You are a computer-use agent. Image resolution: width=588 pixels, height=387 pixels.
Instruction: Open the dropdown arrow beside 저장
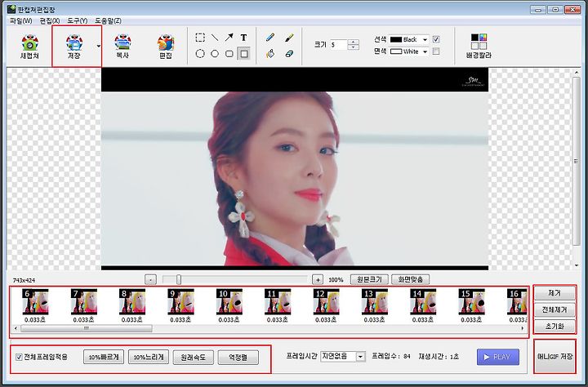coord(99,46)
